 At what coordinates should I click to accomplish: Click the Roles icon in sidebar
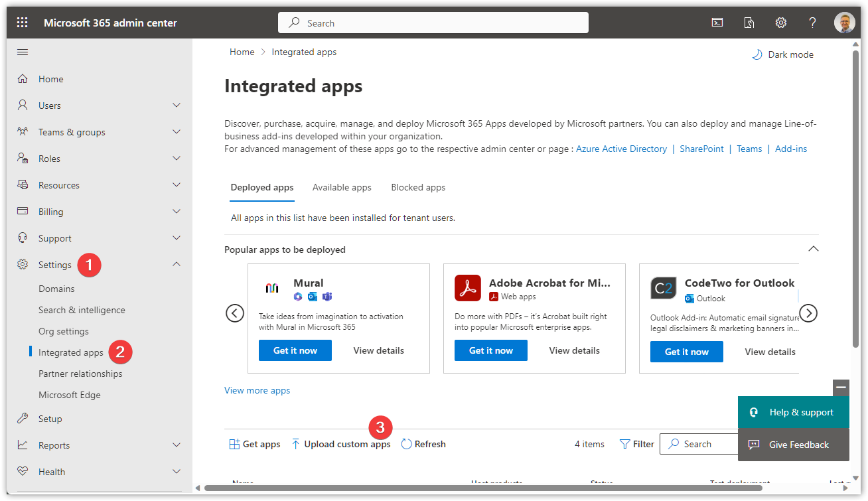coord(23,158)
